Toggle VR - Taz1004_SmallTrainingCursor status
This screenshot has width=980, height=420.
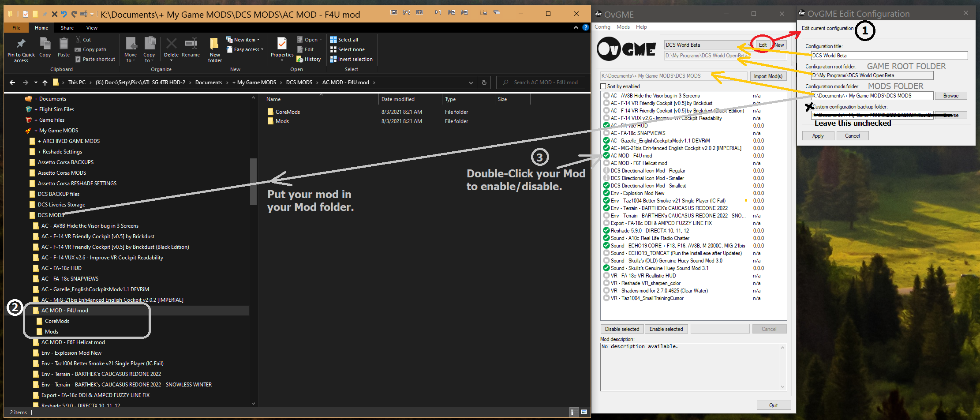[x=606, y=298]
